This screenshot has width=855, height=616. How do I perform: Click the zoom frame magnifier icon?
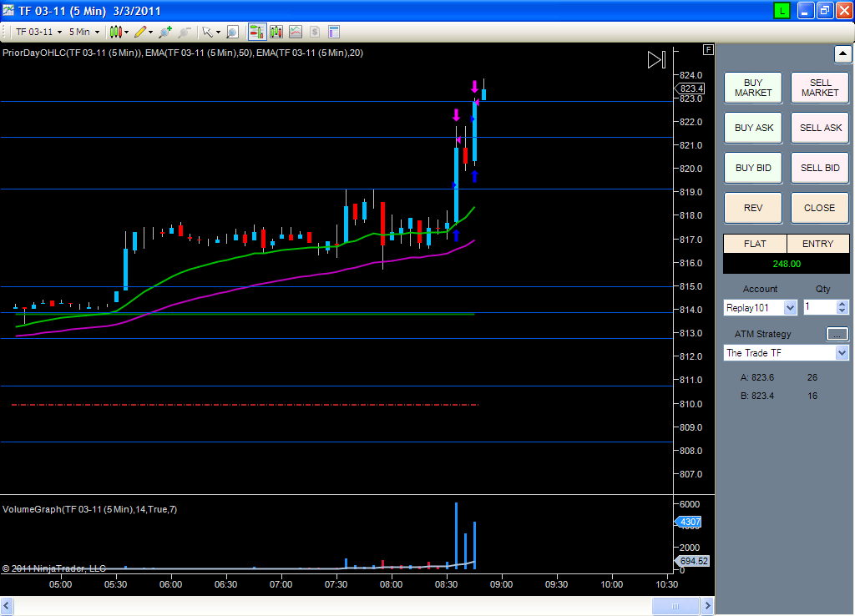[232, 33]
